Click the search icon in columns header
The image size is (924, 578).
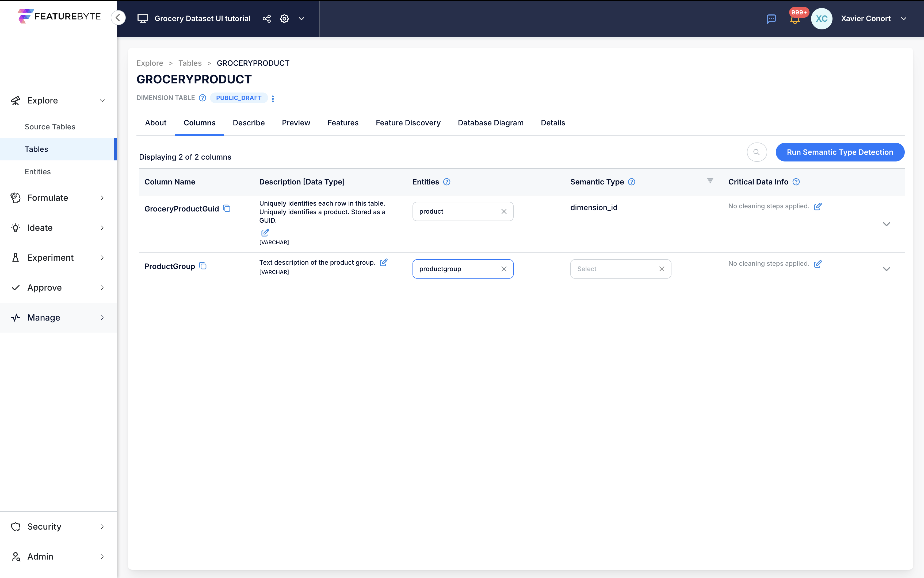click(x=757, y=152)
